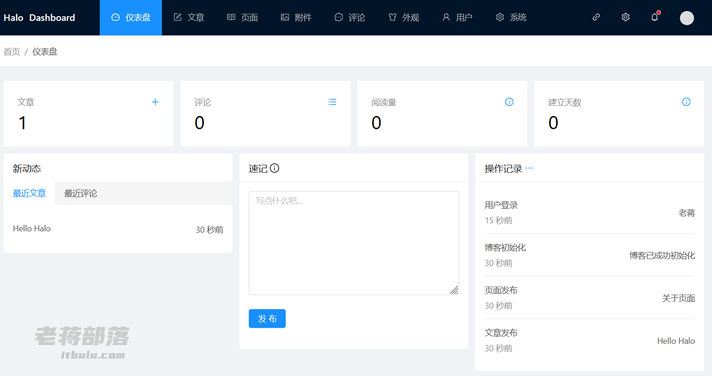Go to 首页 breadcrumb
The image size is (712, 376).
[x=12, y=52]
